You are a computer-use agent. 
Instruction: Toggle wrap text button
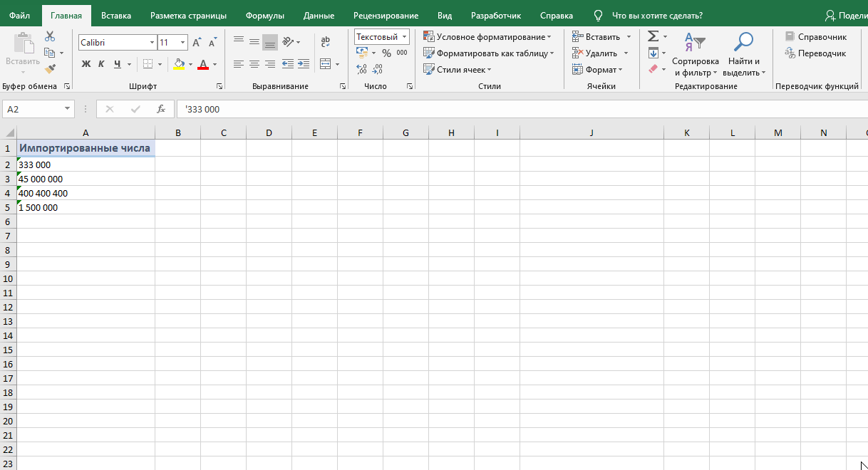point(326,42)
